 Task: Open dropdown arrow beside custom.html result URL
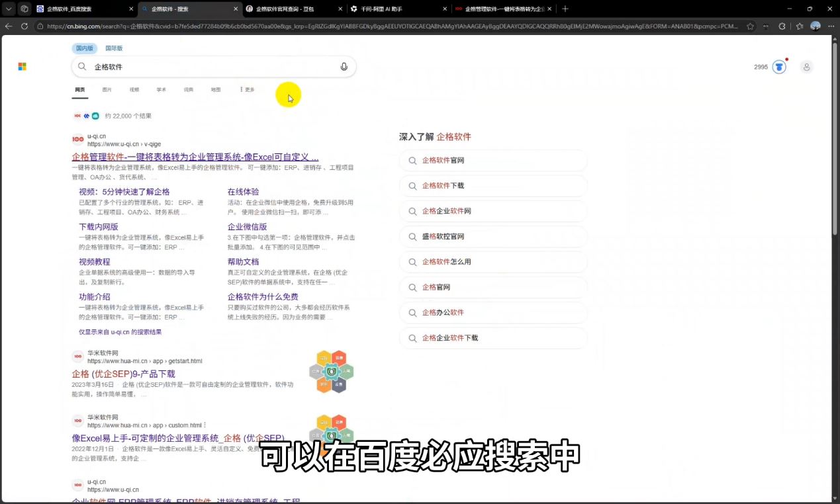point(205,425)
